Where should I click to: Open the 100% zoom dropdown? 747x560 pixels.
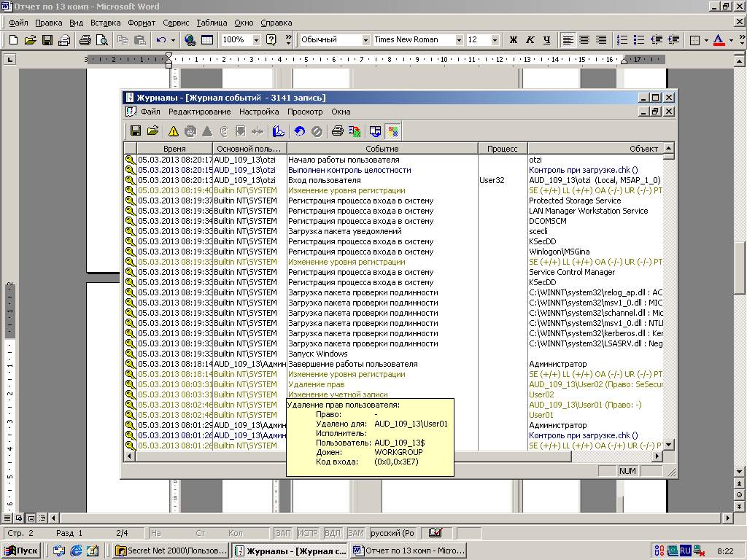tap(256, 40)
